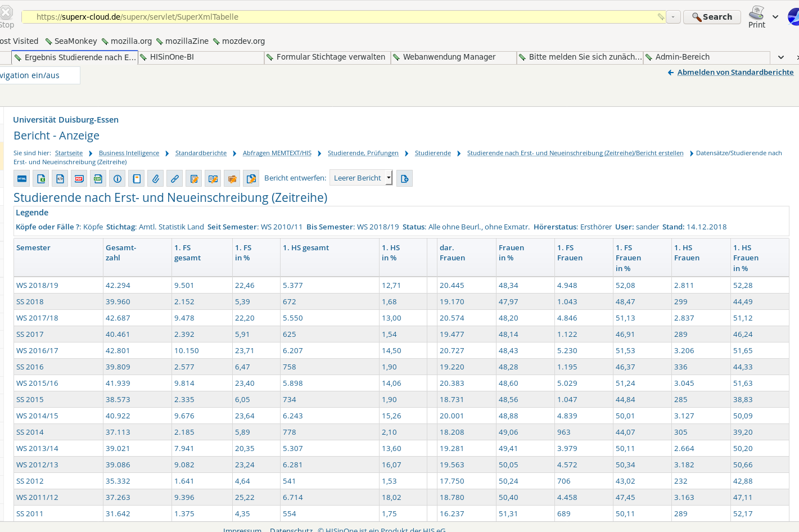
Task: Click the Stop loading button
Action: tap(6, 16)
